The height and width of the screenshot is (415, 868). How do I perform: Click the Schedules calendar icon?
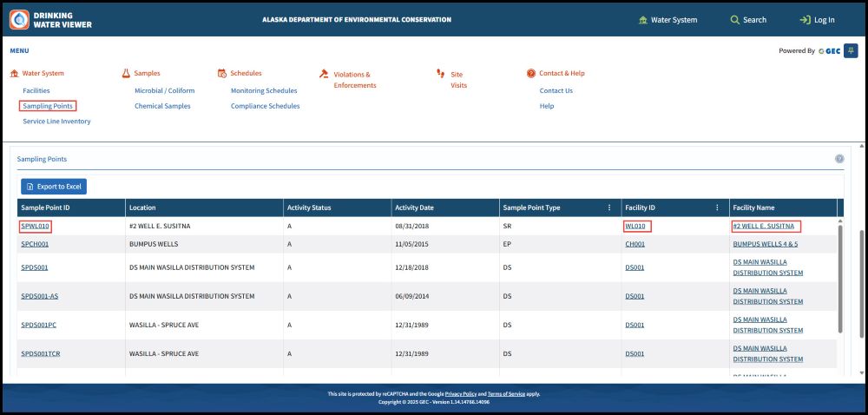pos(221,74)
